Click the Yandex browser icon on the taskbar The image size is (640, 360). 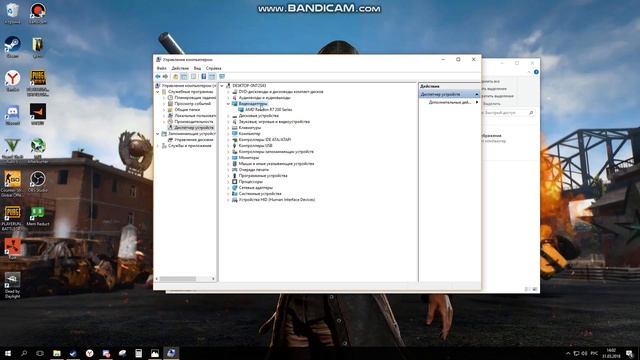(89, 353)
